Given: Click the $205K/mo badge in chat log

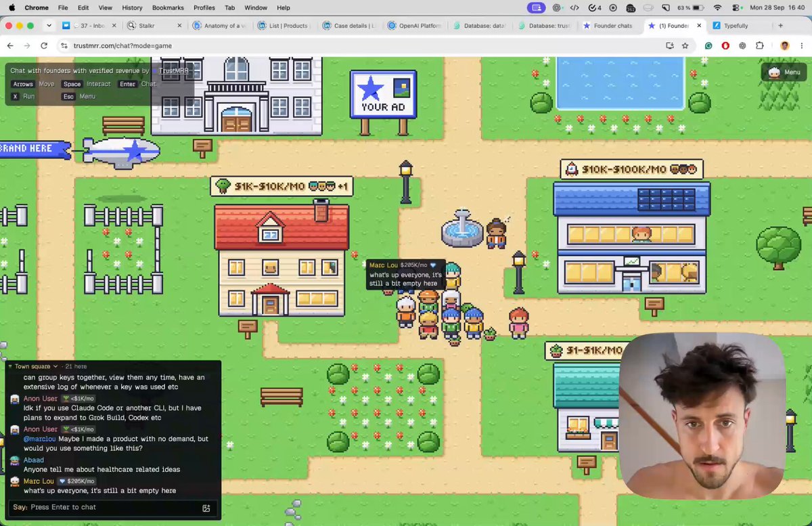Looking at the screenshot, I should [x=77, y=481].
